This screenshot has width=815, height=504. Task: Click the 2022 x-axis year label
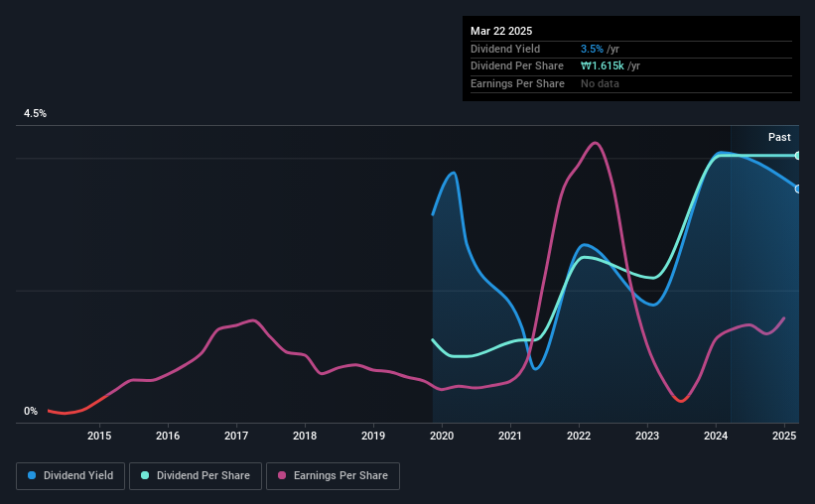579,436
